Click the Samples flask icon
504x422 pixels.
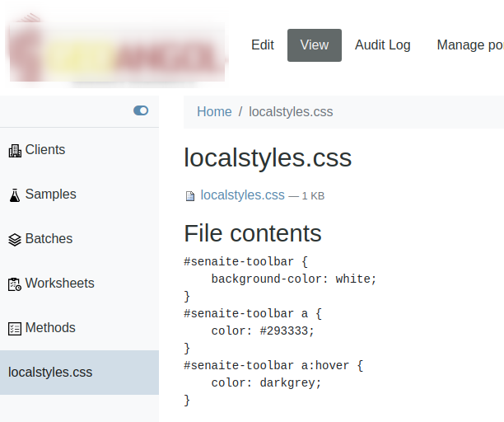pos(15,195)
